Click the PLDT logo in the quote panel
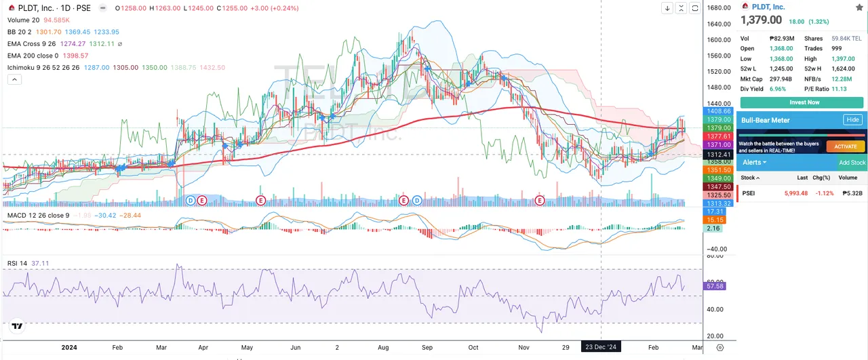 745,6
